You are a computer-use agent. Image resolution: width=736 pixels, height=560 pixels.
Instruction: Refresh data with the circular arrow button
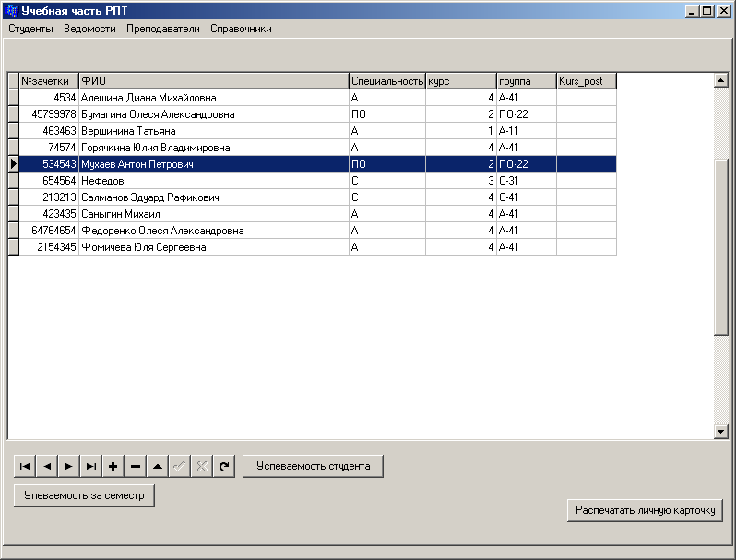[x=224, y=466]
